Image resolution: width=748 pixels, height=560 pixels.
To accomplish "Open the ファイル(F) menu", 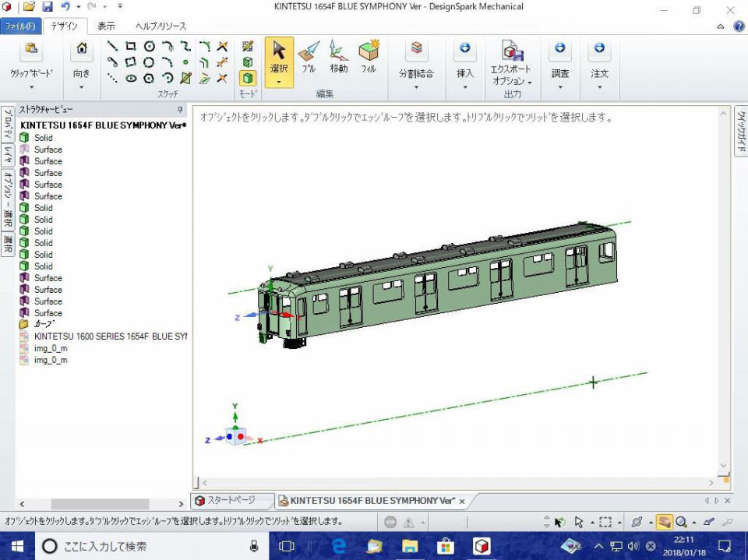I will [20, 26].
